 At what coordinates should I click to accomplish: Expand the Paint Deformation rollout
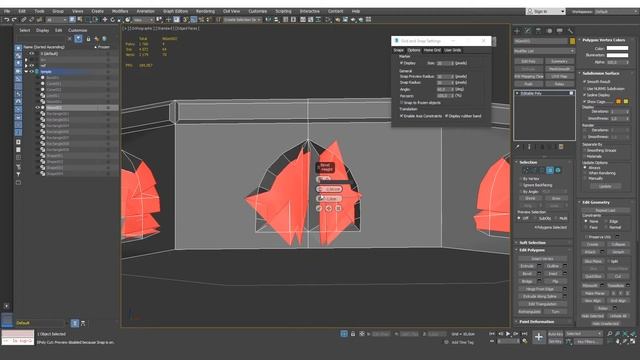click(x=544, y=322)
